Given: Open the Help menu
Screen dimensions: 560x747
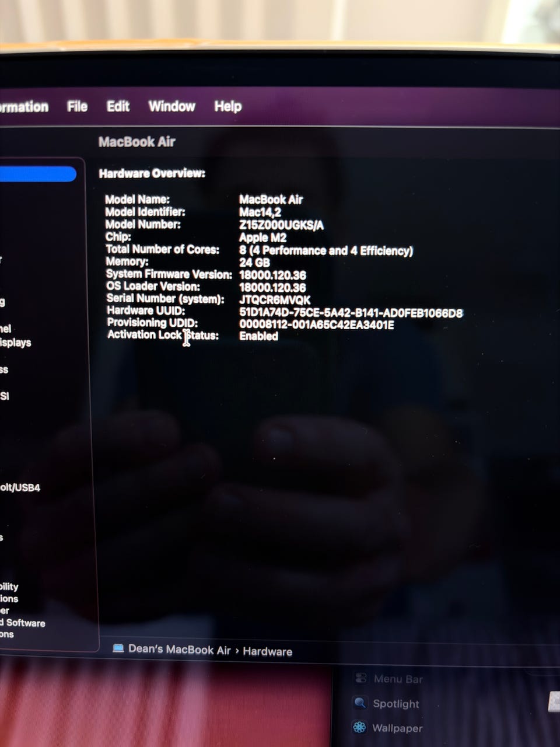Looking at the screenshot, I should click(x=228, y=106).
